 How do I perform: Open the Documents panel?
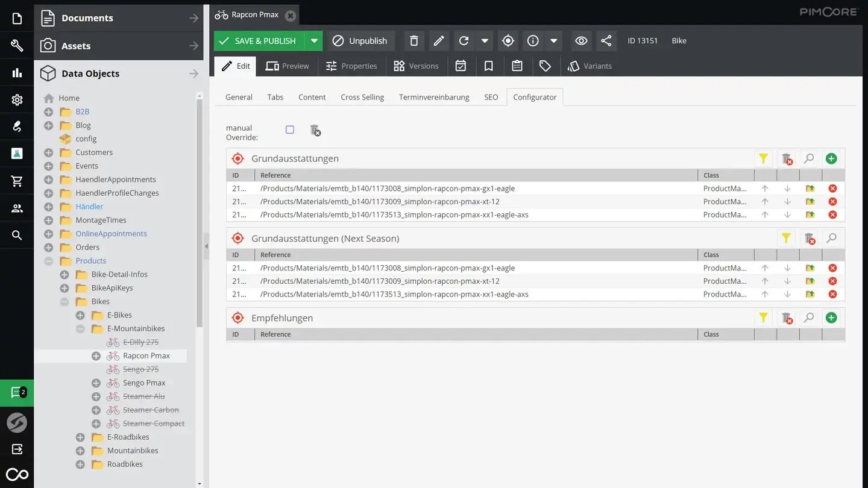119,18
